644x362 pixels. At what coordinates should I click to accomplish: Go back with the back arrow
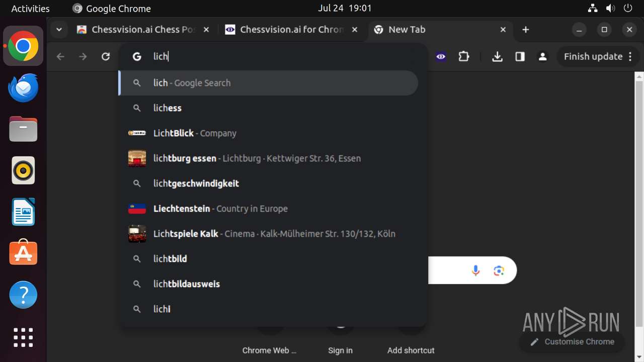[x=60, y=57]
